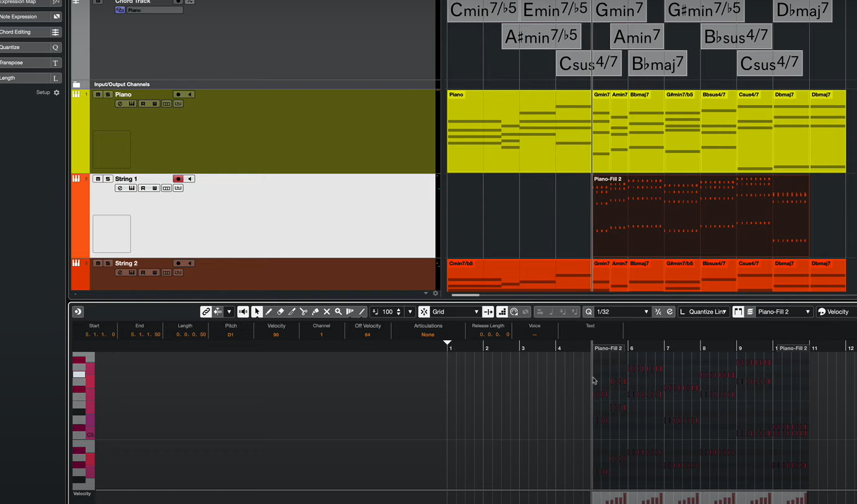Open the Length inspector section
The image size is (857, 504).
point(30,78)
